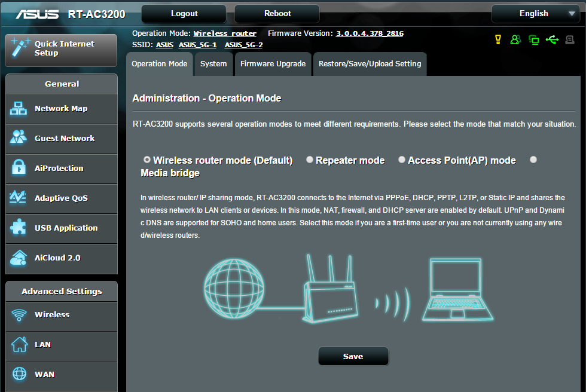Select Wireless router mode (Default) radio
Screen dimensions: 586x392
(x=147, y=160)
